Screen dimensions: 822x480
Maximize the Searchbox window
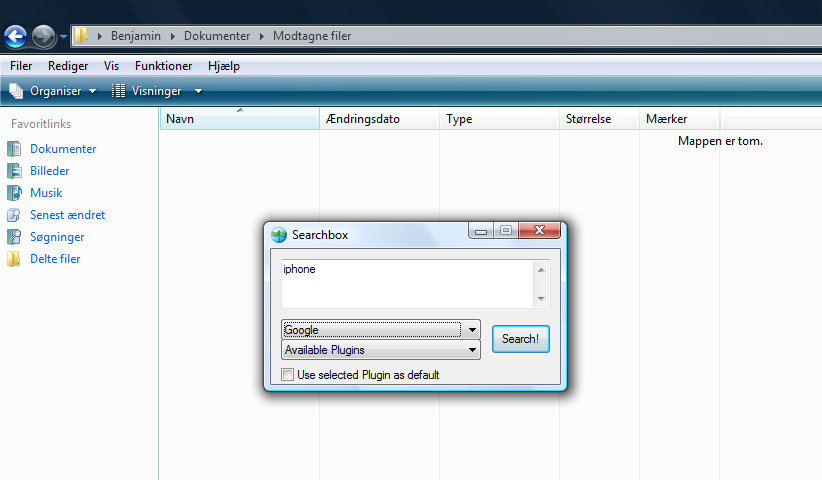pos(506,231)
